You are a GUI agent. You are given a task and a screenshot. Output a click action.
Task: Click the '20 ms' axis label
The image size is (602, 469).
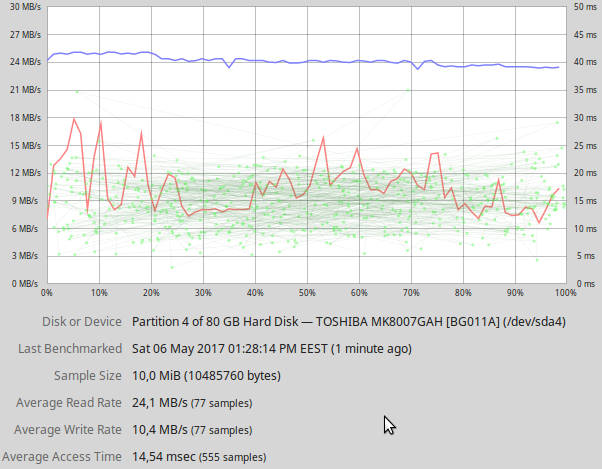(x=585, y=173)
